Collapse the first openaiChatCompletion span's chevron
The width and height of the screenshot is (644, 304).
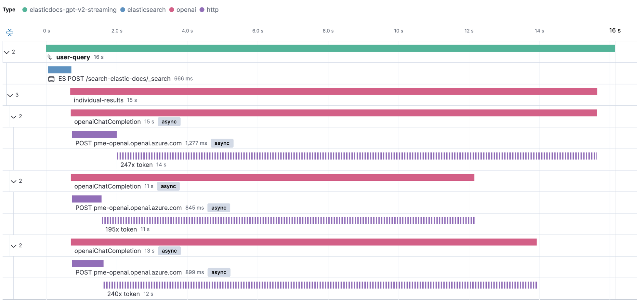(14, 117)
